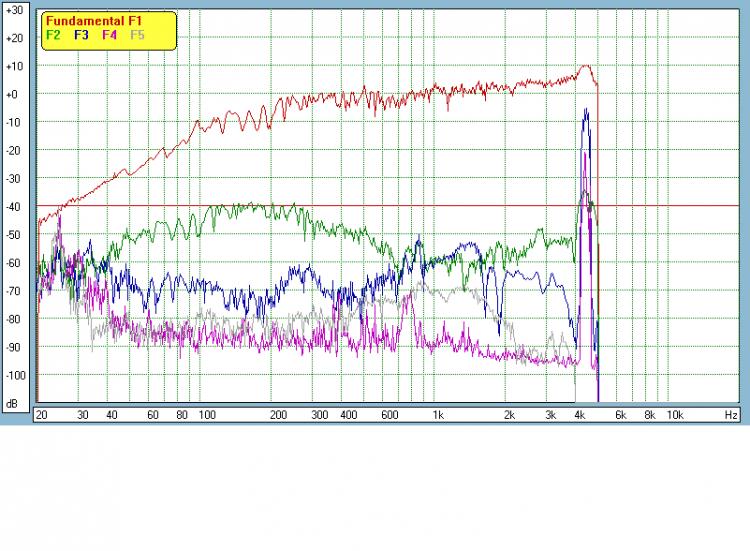The width and height of the screenshot is (750, 551).
Task: Click the 40 Hz frequency label
Action: coord(112,415)
